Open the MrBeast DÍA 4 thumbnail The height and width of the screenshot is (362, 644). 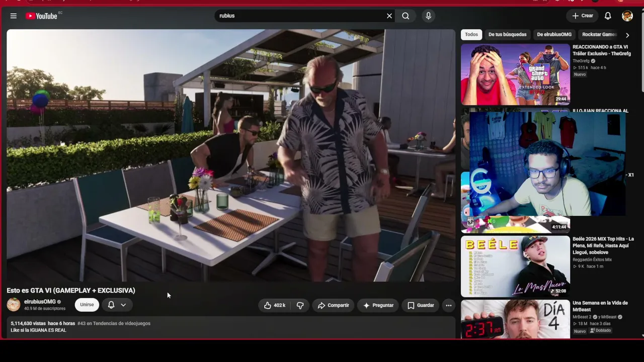coord(515,319)
